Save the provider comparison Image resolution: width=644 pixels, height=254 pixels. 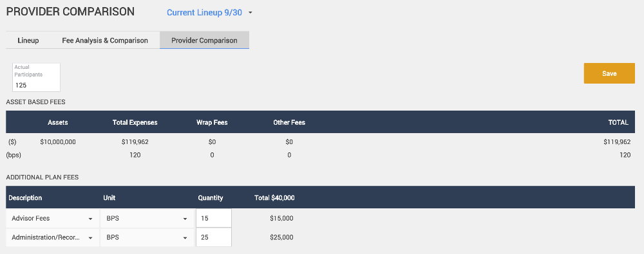[x=609, y=73]
